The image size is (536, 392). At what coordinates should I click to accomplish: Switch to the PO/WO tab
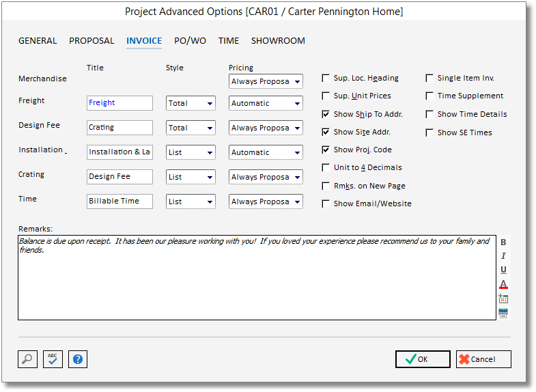[190, 41]
